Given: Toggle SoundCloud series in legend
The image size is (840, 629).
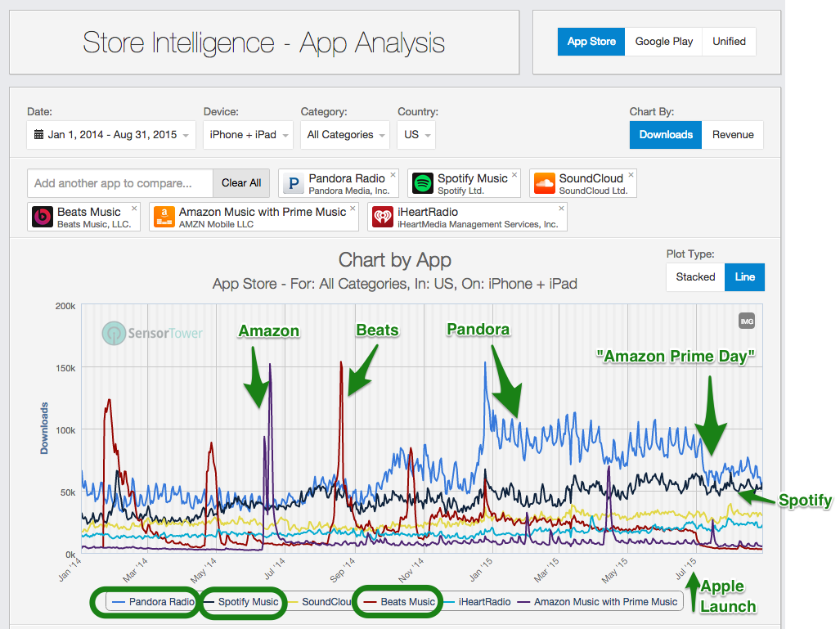Looking at the screenshot, I should (321, 602).
